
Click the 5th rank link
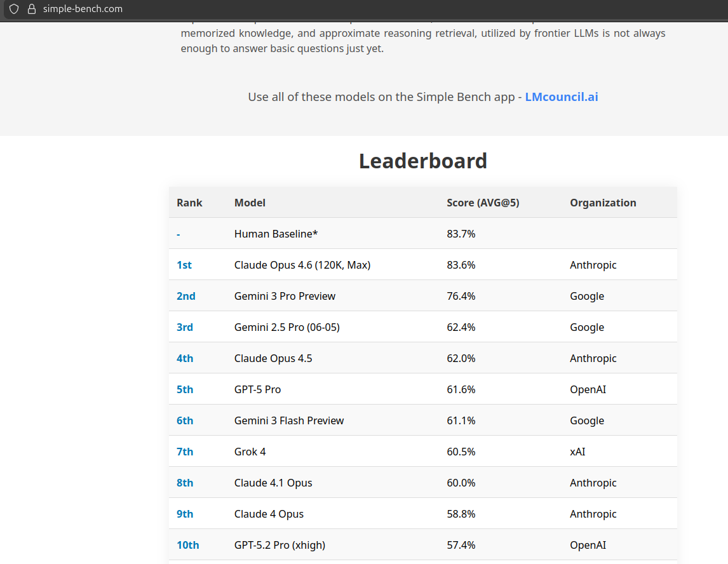(x=185, y=389)
